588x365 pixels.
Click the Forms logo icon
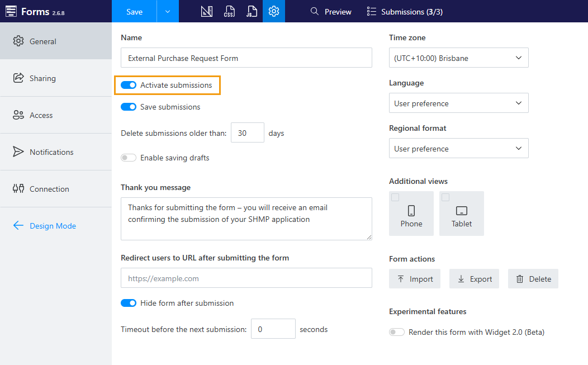coord(11,11)
